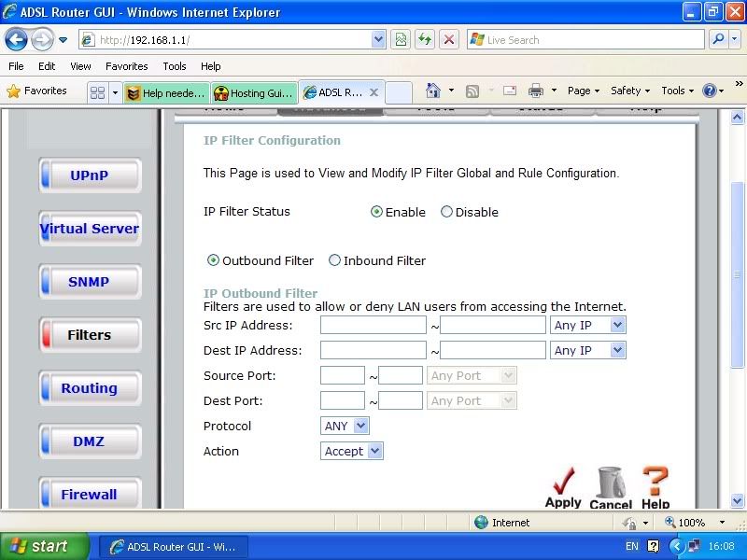
Task: Open the Action Accept dropdown
Action: click(352, 452)
